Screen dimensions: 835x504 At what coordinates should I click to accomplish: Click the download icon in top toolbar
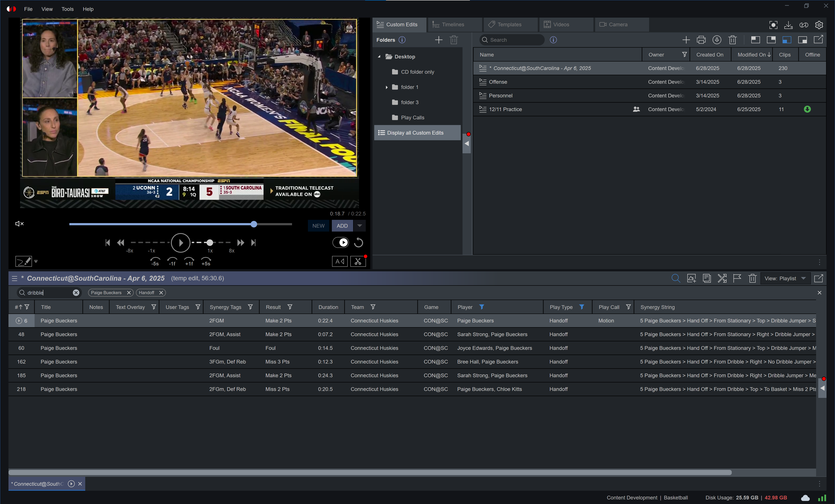click(x=788, y=25)
